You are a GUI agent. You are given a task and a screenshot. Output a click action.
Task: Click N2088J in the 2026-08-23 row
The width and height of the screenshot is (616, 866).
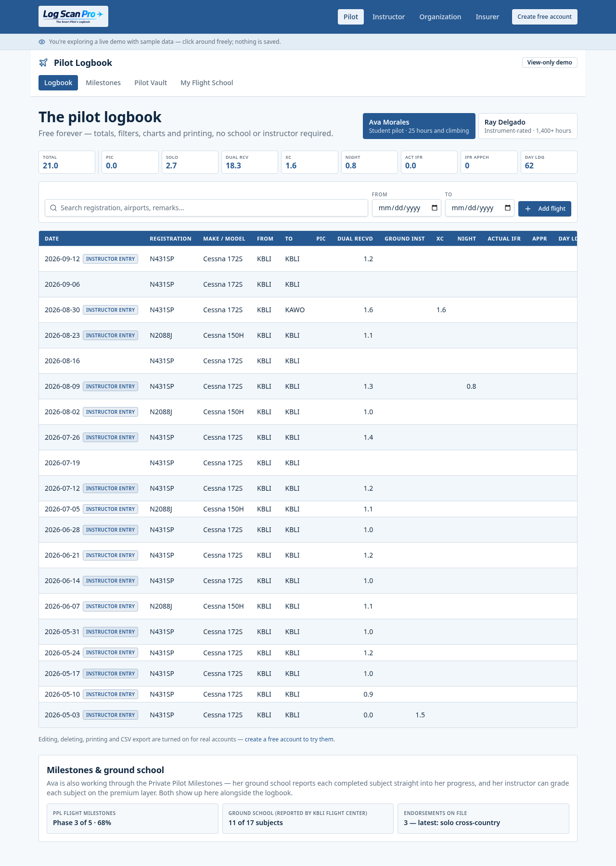(161, 335)
